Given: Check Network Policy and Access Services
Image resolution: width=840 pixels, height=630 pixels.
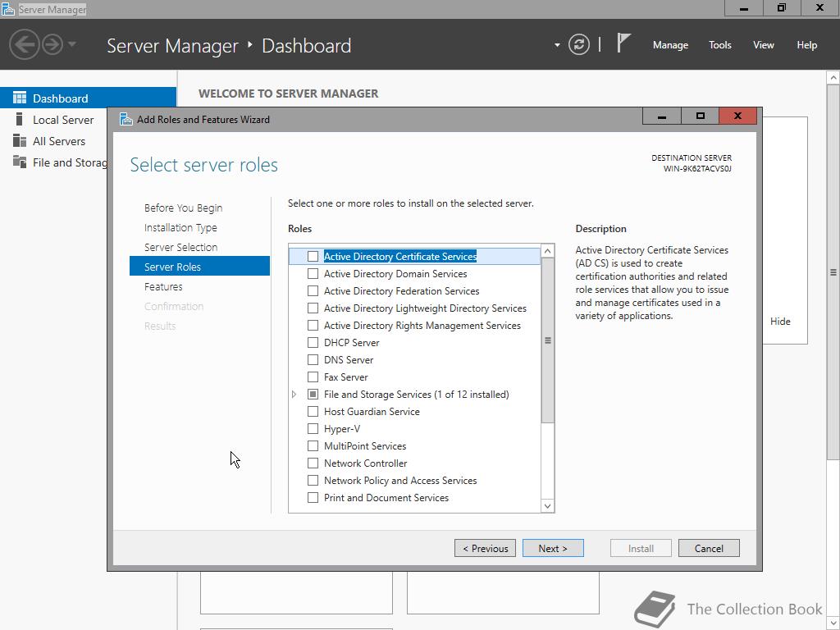Looking at the screenshot, I should click(x=313, y=481).
